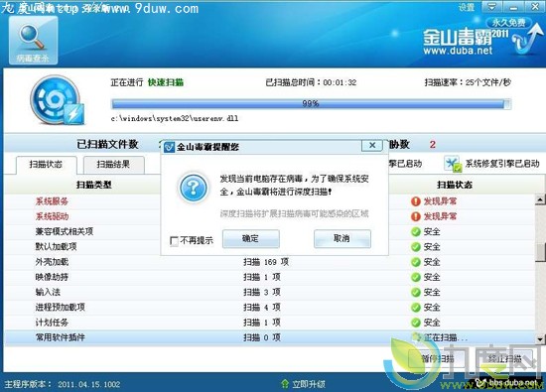This screenshot has height=392, width=546.
Task: Select the 外壳加载 row
Action: coord(270,262)
